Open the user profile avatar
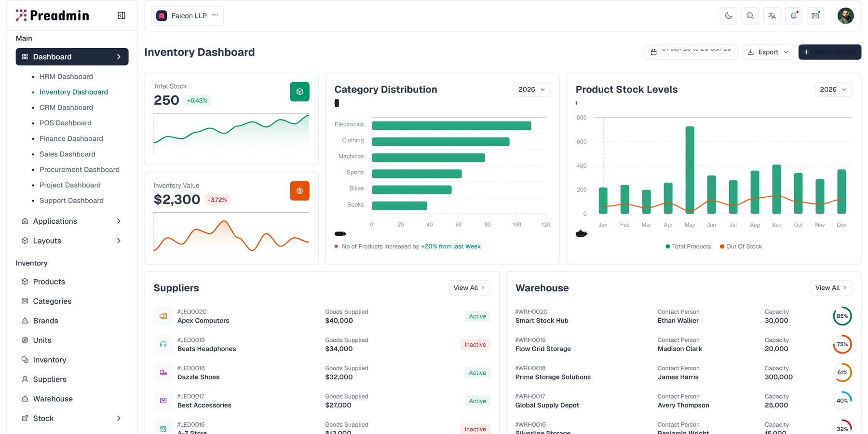868x434 pixels. point(845,15)
